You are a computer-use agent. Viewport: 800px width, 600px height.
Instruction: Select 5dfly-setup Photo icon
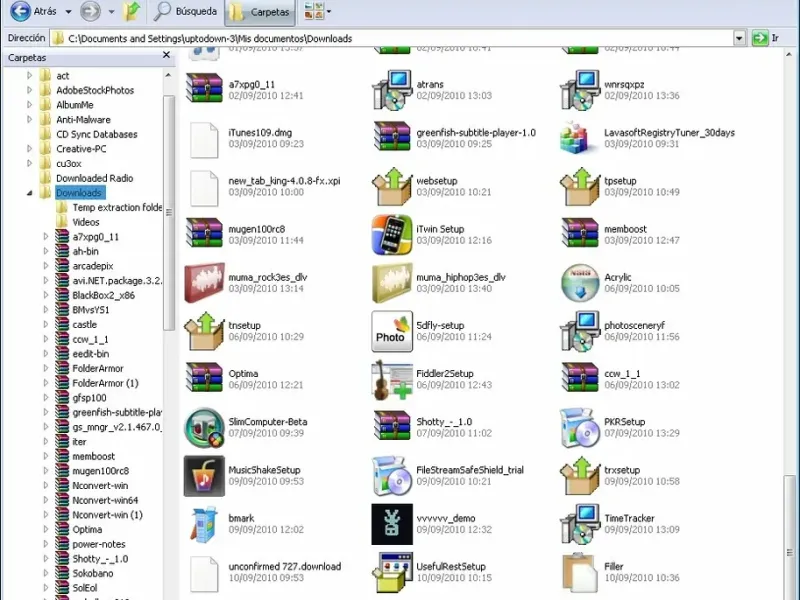392,331
